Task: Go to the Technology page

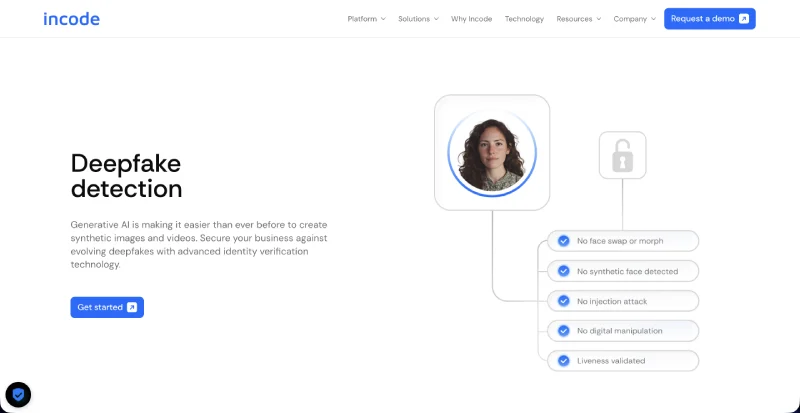Action: (524, 19)
